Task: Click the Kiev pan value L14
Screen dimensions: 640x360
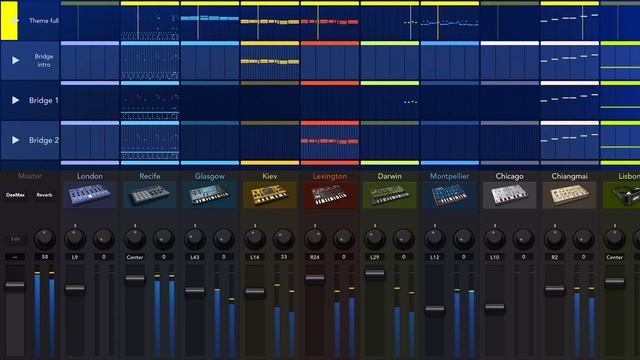Action: click(255, 257)
